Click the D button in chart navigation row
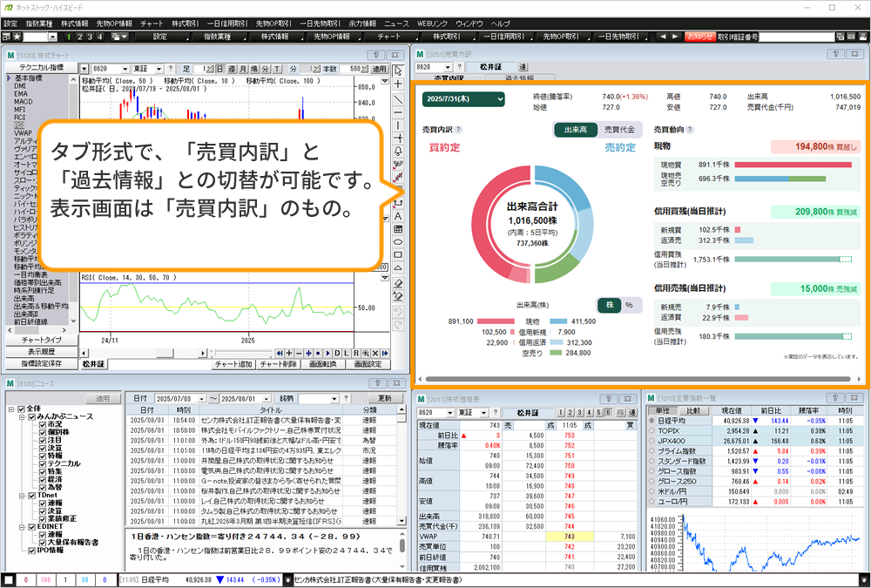Viewport: 871px width, 588px height. pos(337,354)
